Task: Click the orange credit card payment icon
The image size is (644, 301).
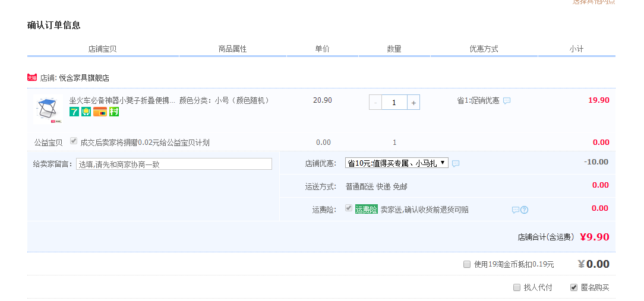Action: pyautogui.click(x=100, y=112)
